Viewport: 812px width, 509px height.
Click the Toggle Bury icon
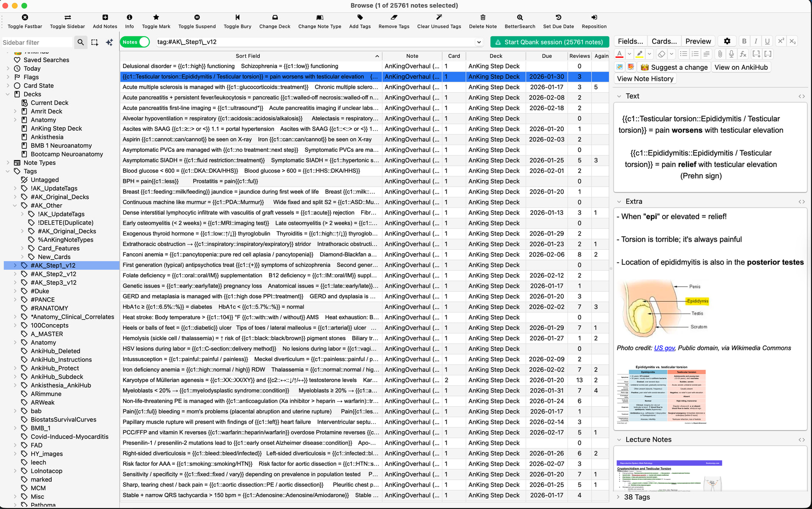click(237, 17)
